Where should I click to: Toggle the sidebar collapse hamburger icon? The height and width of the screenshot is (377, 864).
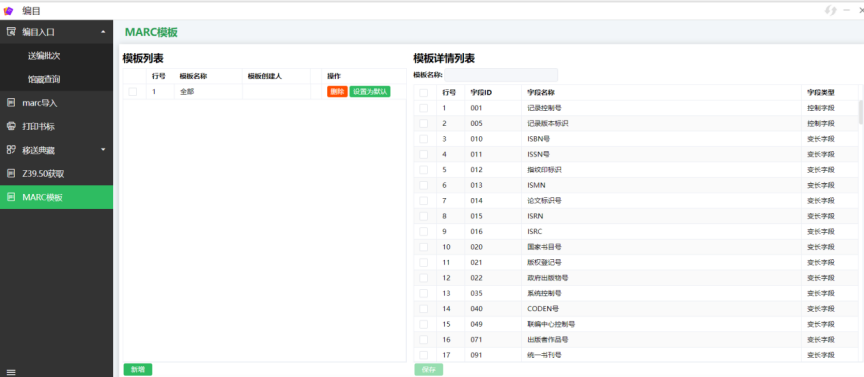11,372
